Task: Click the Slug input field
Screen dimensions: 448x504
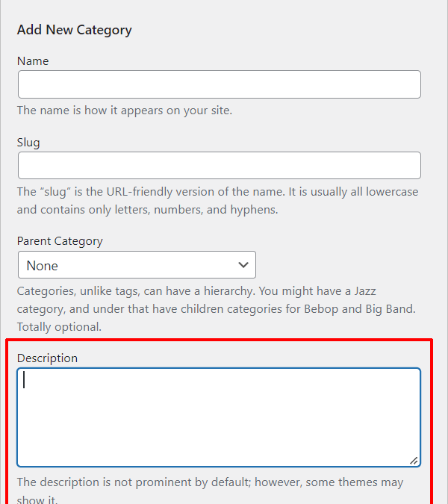Action: point(219,166)
